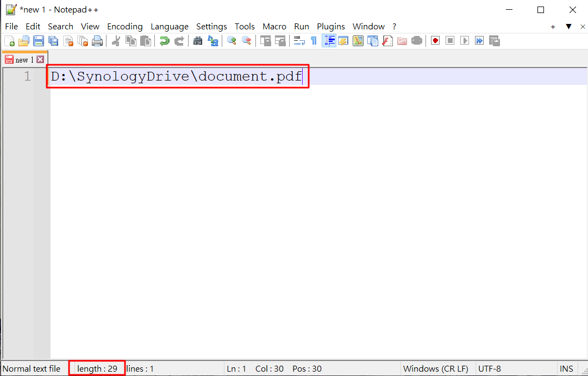
Task: Click the Copy icon in the toolbar
Action: point(130,41)
